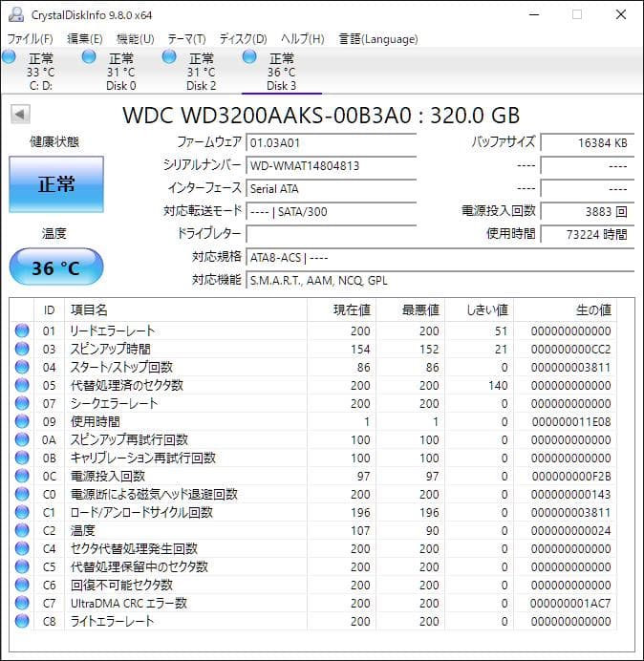Click the empty ドライブレター field

tap(331, 234)
